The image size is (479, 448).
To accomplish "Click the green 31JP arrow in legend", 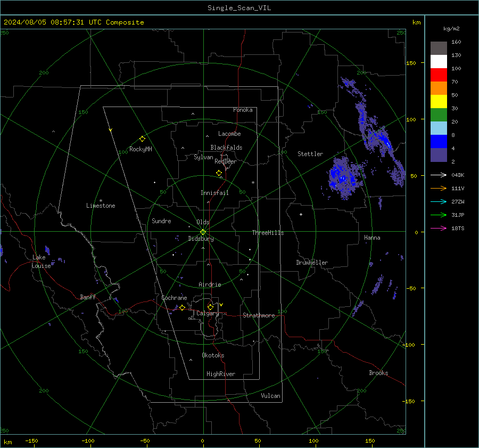I will pyautogui.click(x=439, y=215).
